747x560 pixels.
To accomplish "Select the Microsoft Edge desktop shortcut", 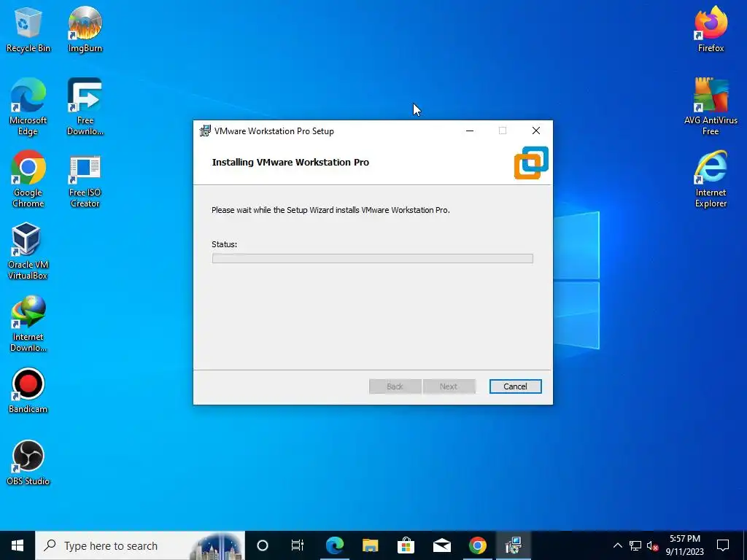I will pyautogui.click(x=28, y=106).
